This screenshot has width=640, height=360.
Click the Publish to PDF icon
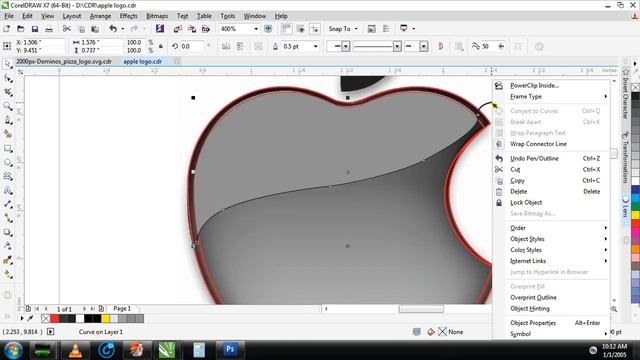point(206,29)
